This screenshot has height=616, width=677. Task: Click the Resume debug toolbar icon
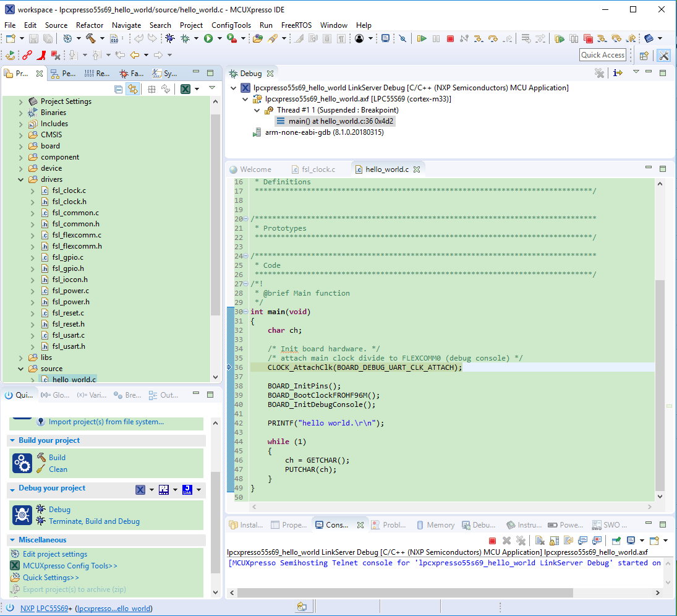tap(422, 38)
